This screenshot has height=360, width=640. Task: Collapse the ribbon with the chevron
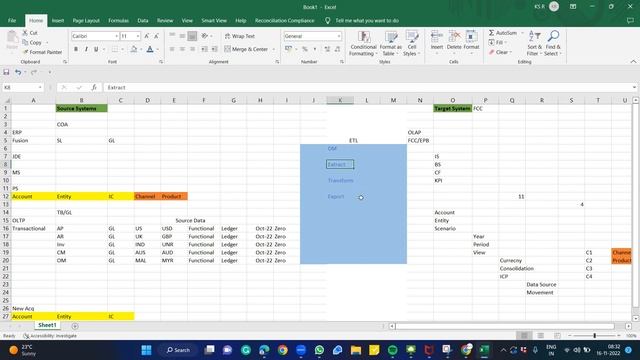(x=633, y=62)
